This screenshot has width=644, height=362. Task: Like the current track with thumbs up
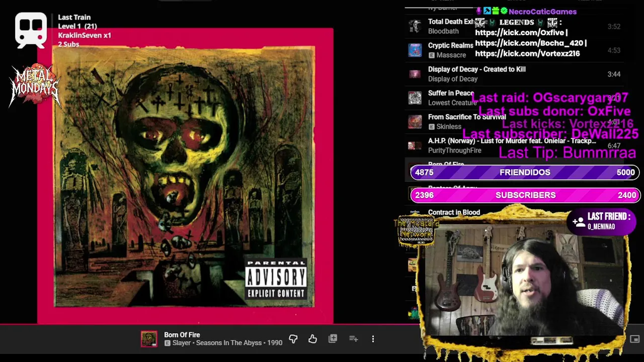click(x=312, y=339)
